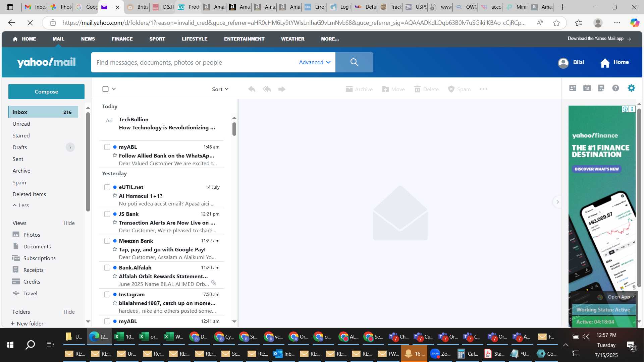Image resolution: width=644 pixels, height=362 pixels.
Task: Open the contacts card icon
Action: click(573, 88)
